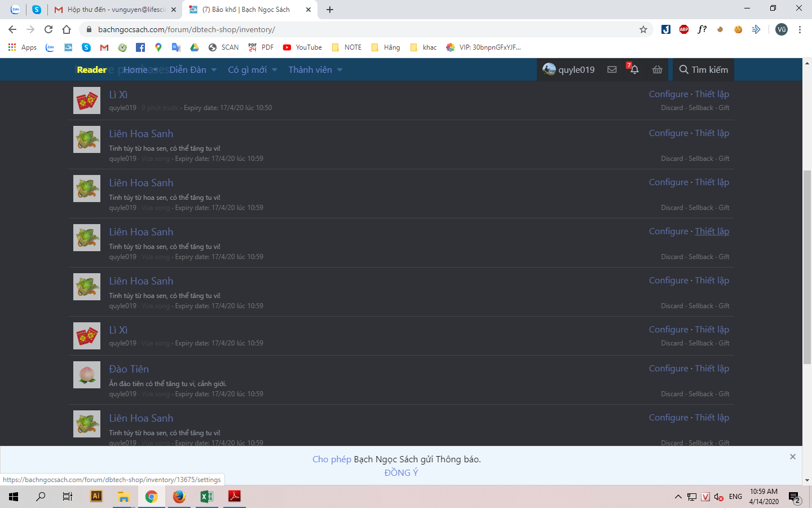This screenshot has width=812, height=508.
Task: Reload the page using the refresh icon
Action: [x=48, y=29]
